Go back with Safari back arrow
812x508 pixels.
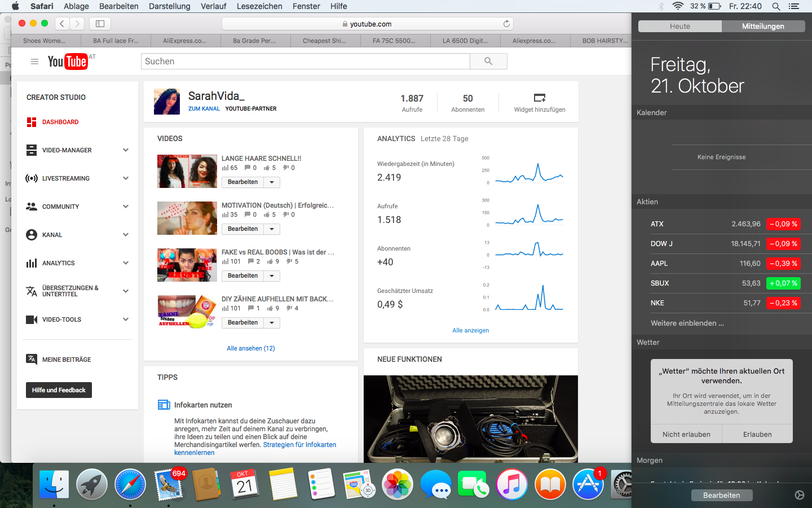tap(62, 24)
